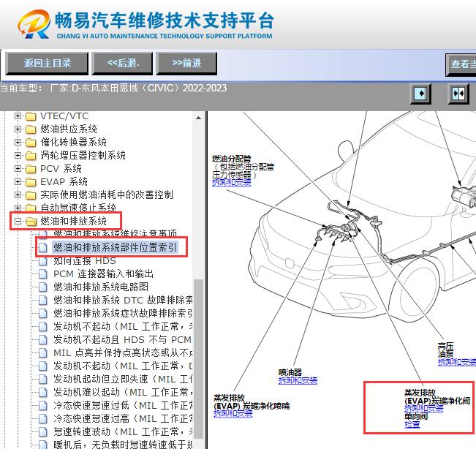Open 燃油和排放系统维修注意事项 page
The height and width of the screenshot is (449, 476).
point(115,234)
